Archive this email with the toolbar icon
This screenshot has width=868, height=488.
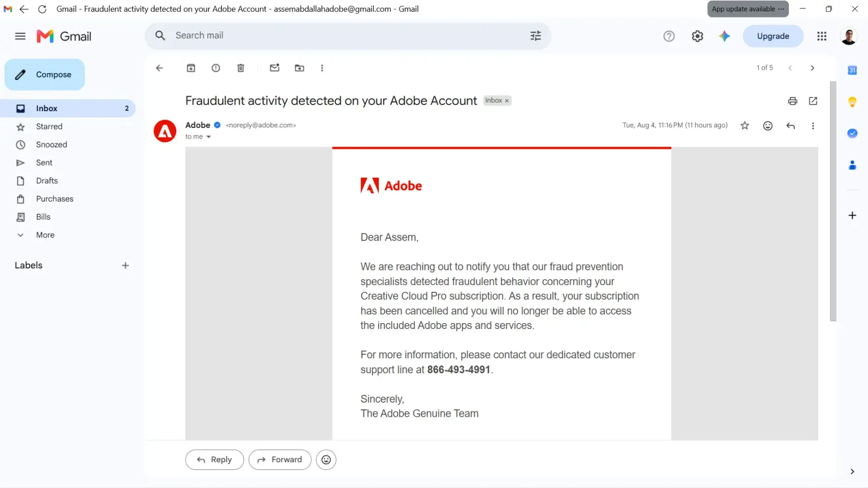191,68
